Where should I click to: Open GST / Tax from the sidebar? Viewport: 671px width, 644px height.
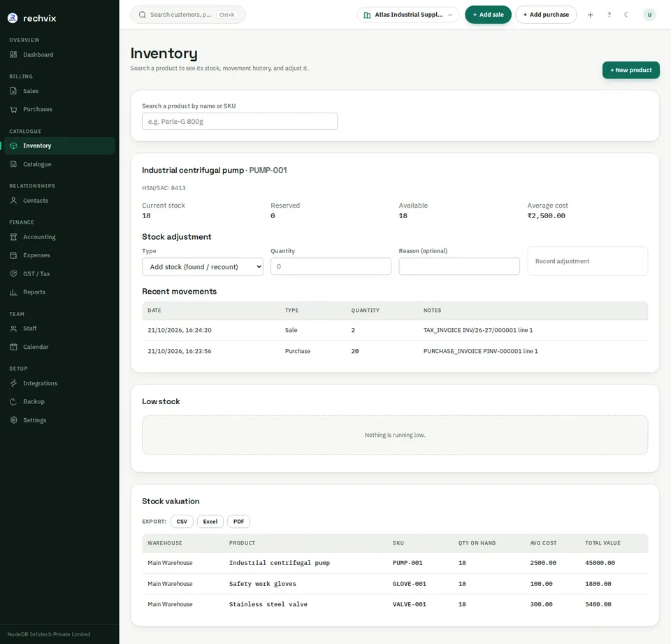tap(59, 273)
